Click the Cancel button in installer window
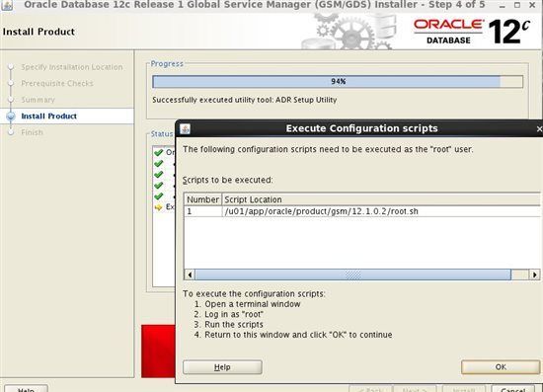The image size is (543, 392). click(513, 389)
